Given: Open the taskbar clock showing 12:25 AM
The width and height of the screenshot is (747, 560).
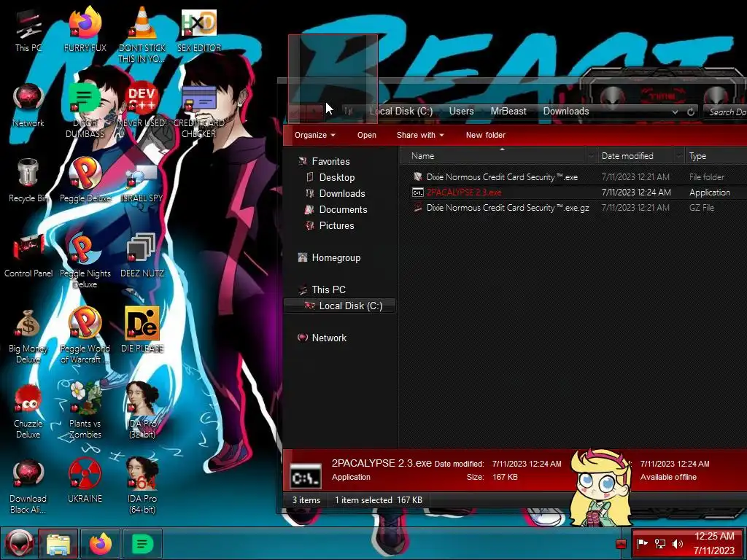Looking at the screenshot, I should pyautogui.click(x=713, y=543).
